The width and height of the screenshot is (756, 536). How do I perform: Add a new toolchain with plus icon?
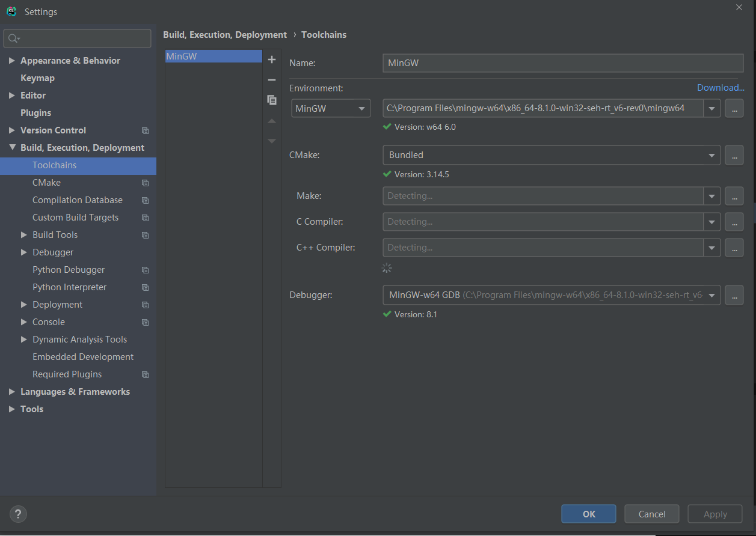(272, 59)
